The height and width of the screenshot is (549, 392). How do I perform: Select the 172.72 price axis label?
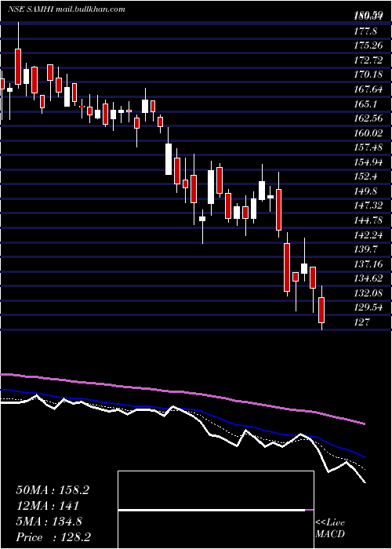pyautogui.click(x=368, y=60)
